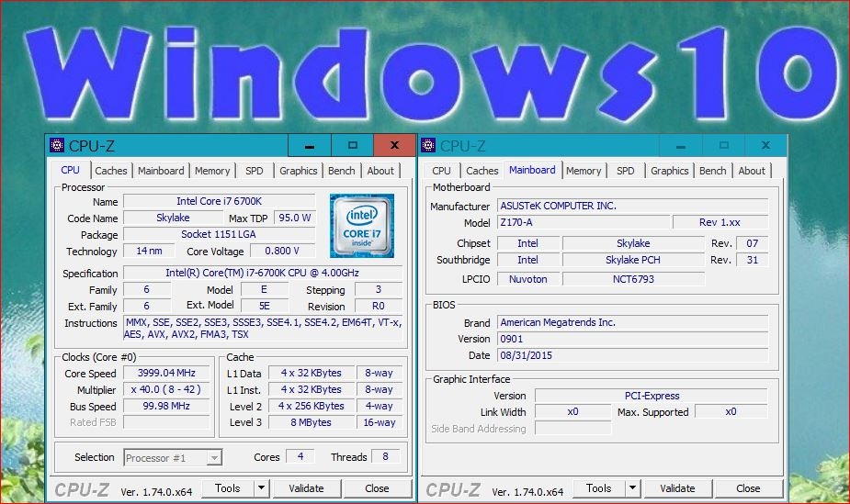This screenshot has width=850, height=504.
Task: Maximize the left CPU-Z window
Action: tap(352, 146)
